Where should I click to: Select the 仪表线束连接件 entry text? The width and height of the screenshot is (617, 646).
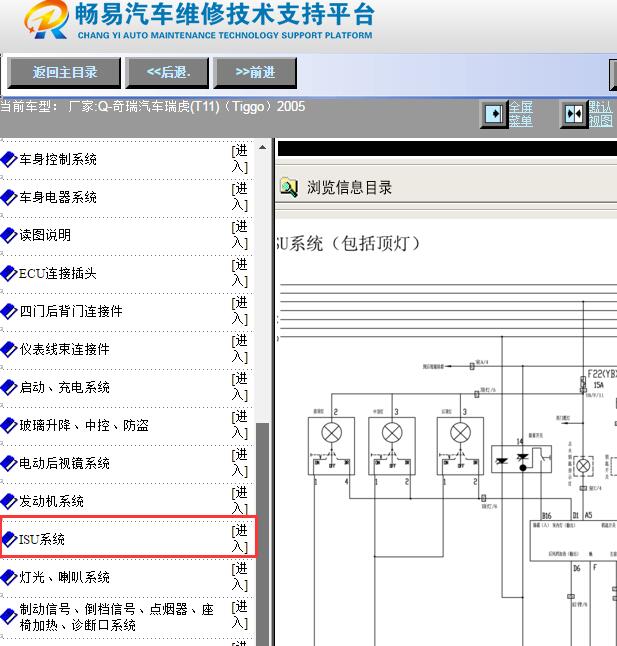tap(65, 349)
